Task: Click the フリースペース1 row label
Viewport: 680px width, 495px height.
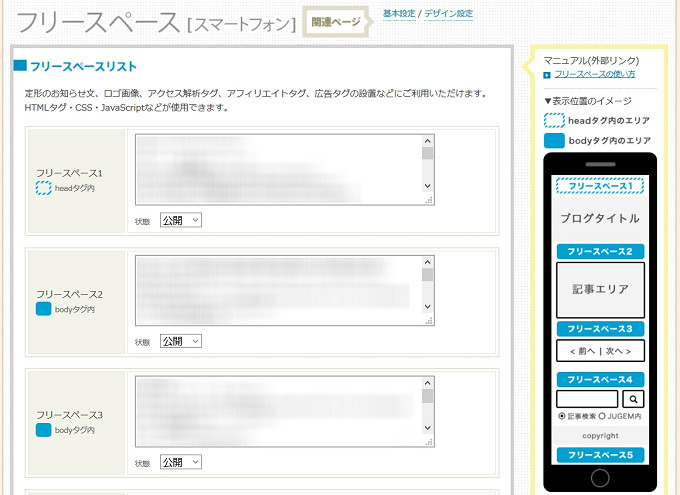Action: tap(69, 173)
